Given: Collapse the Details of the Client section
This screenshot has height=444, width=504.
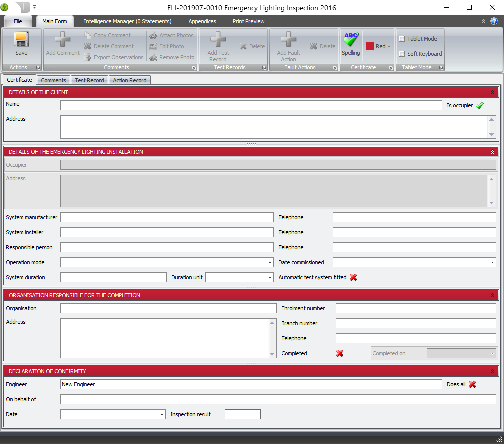Looking at the screenshot, I should point(492,93).
